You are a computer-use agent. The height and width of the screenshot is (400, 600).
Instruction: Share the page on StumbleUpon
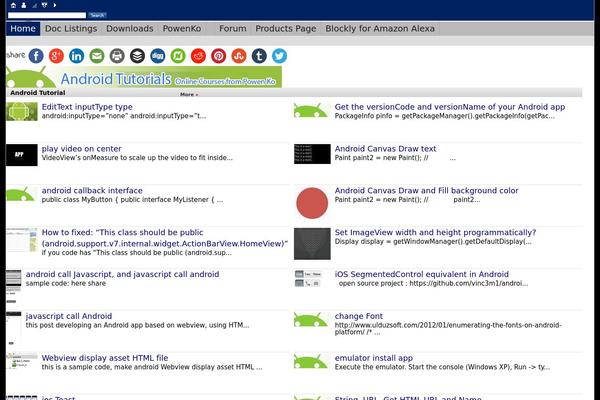tap(239, 56)
